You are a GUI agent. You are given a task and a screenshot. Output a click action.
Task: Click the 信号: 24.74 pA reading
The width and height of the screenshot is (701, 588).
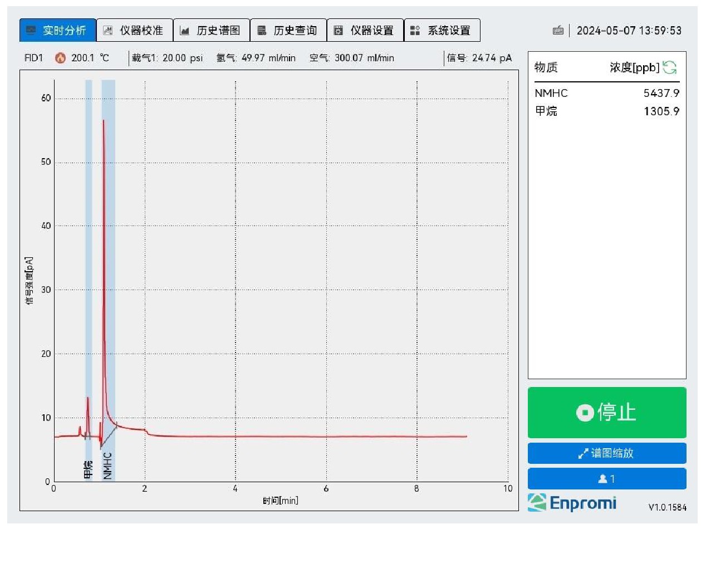479,58
